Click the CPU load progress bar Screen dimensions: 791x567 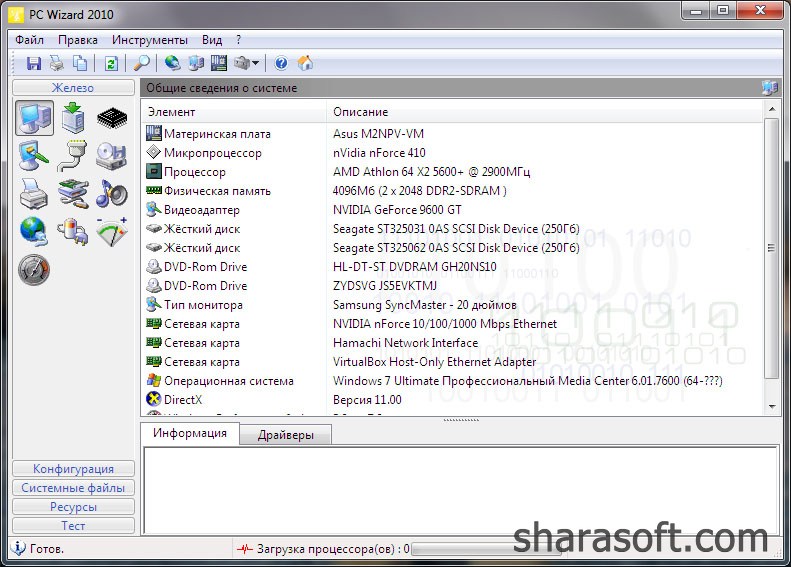[486, 549]
